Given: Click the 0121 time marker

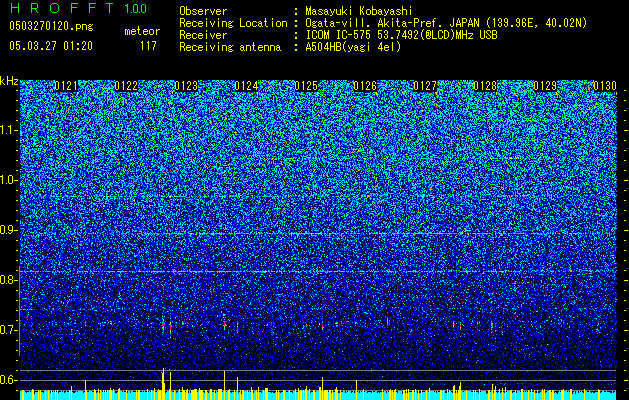Looking at the screenshot, I should point(66,86).
